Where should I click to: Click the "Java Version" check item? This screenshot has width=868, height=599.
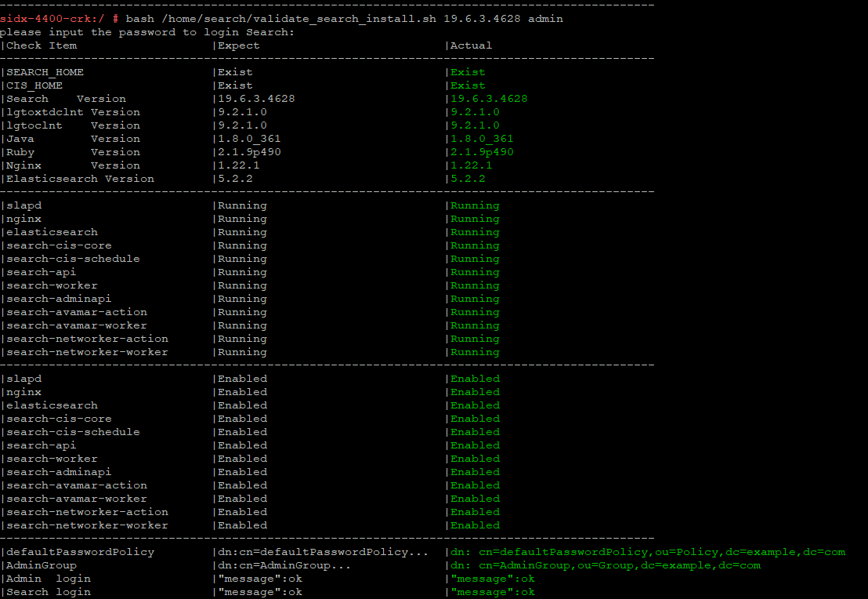pos(73,139)
